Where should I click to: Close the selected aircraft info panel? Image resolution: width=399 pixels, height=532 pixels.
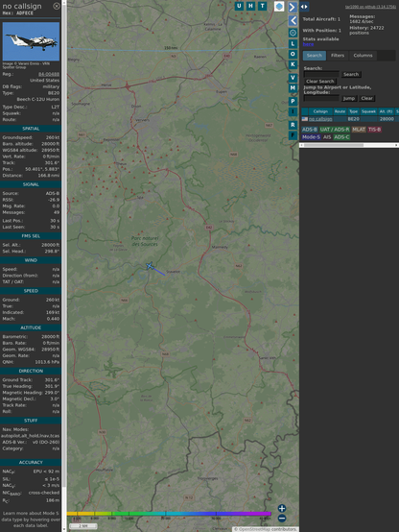[57, 6]
